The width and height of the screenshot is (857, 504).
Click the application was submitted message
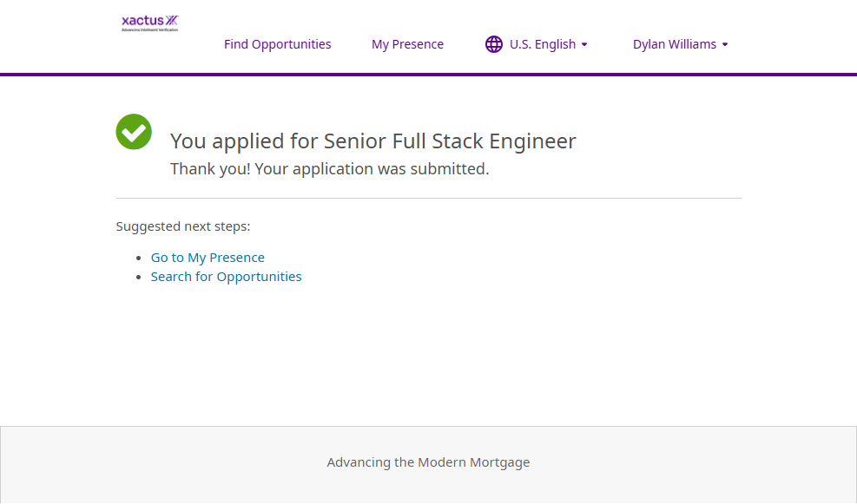click(x=329, y=169)
